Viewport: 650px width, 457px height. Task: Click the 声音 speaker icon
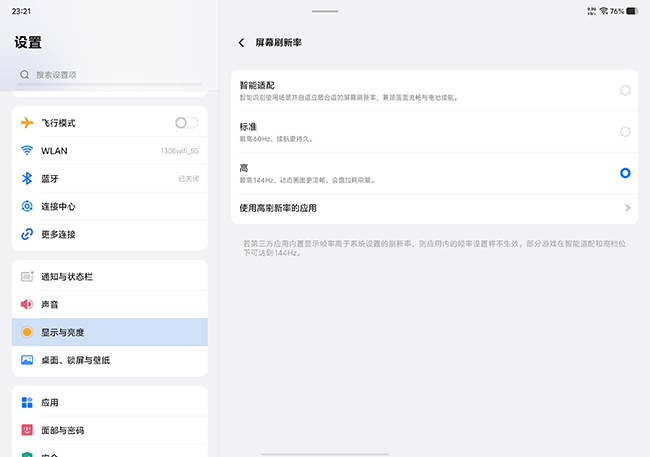(27, 304)
